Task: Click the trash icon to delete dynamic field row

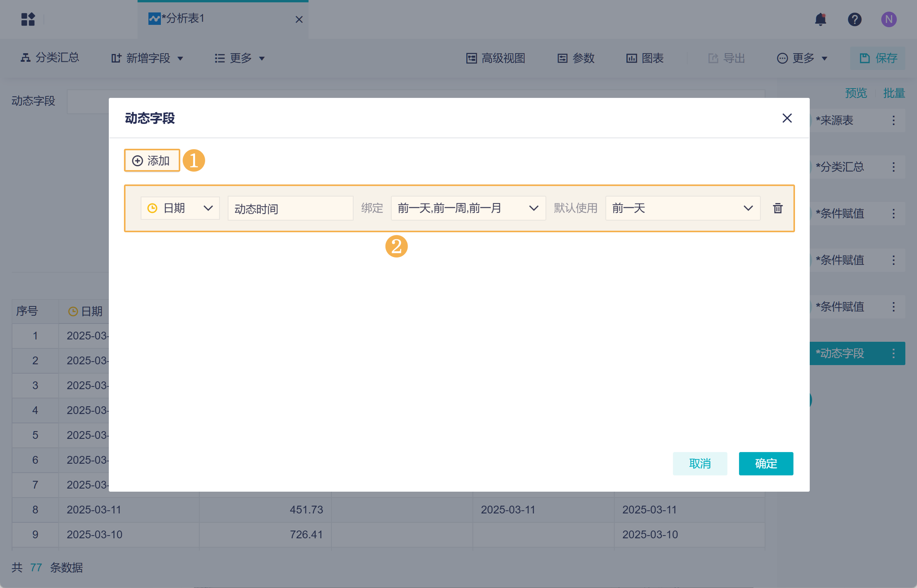Action: click(x=778, y=209)
